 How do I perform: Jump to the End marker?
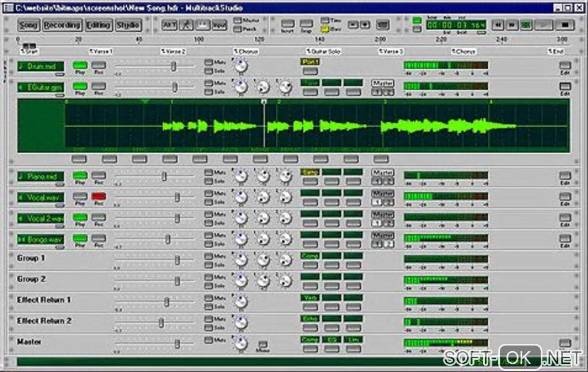coord(555,51)
